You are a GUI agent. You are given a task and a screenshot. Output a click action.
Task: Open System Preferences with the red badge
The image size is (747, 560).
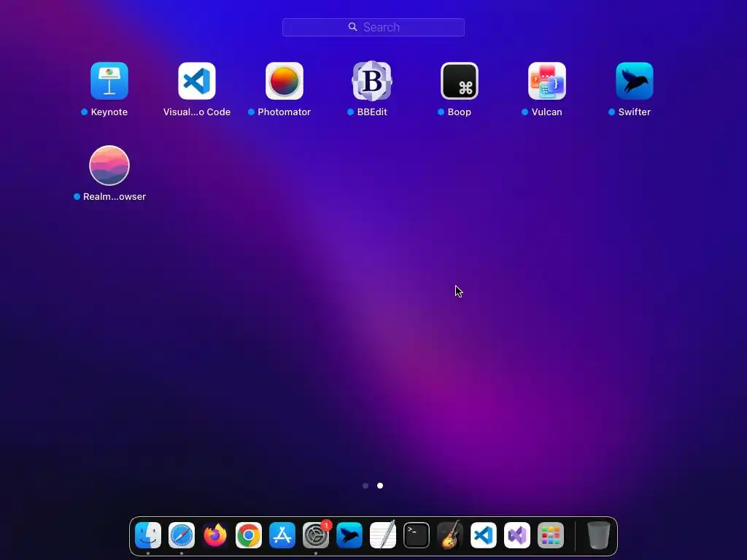click(316, 535)
